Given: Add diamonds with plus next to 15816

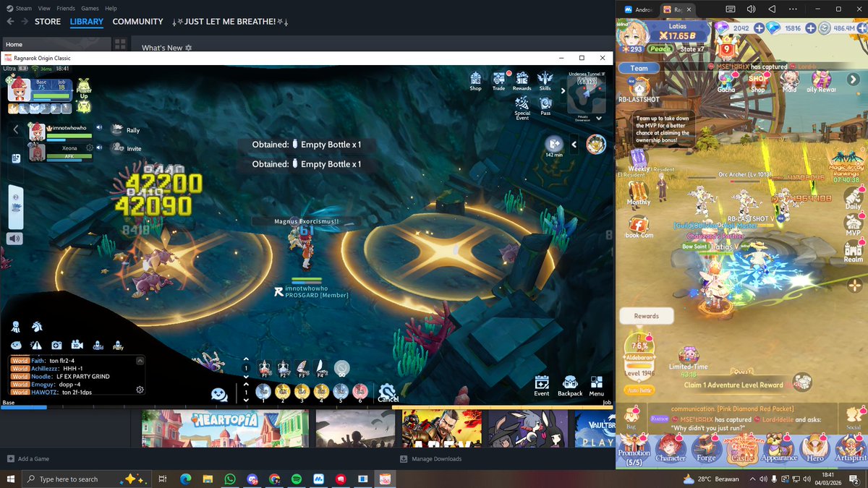Looking at the screenshot, I should tap(809, 28).
